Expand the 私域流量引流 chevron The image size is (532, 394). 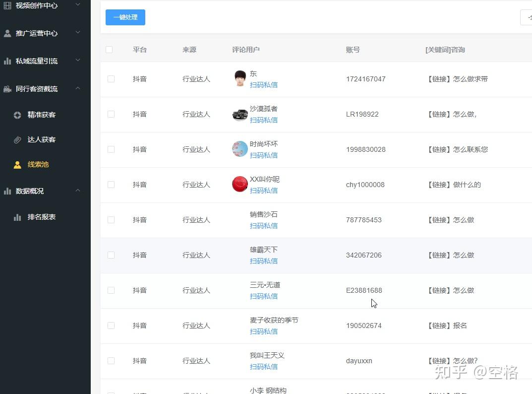click(x=78, y=60)
